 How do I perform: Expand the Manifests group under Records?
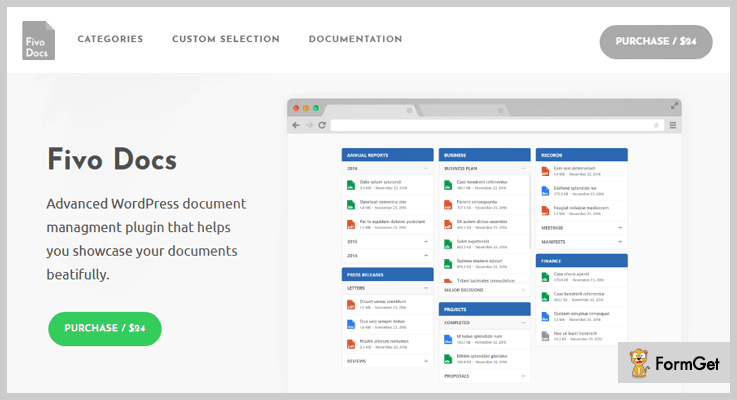pyautogui.click(x=620, y=242)
